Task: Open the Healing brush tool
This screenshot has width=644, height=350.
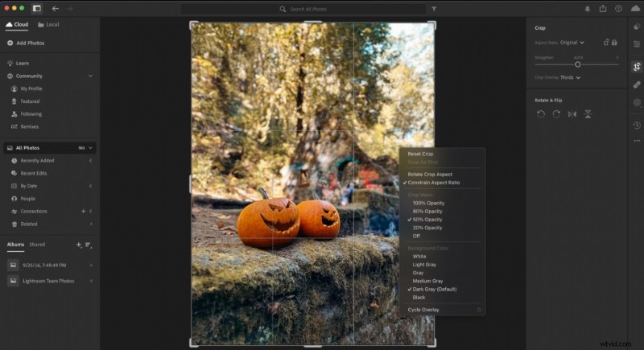Action: tap(637, 84)
